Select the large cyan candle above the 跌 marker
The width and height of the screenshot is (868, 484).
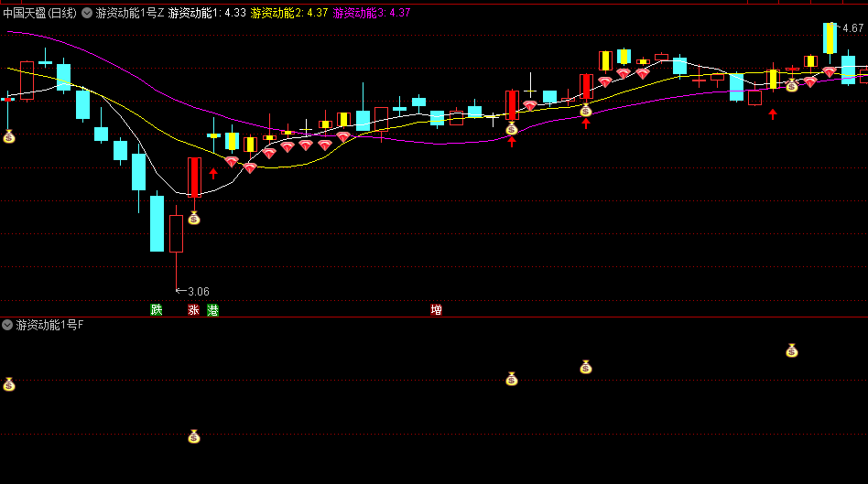tap(157, 222)
